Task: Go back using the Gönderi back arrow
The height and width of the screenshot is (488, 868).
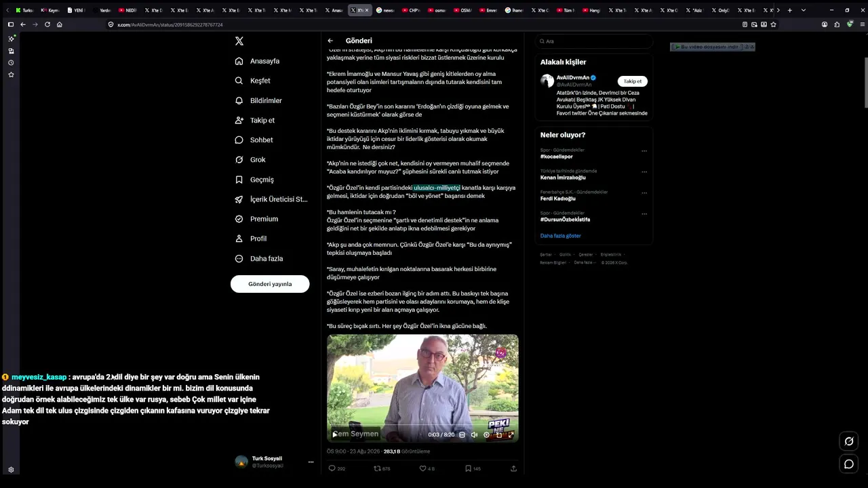Action: [x=330, y=41]
